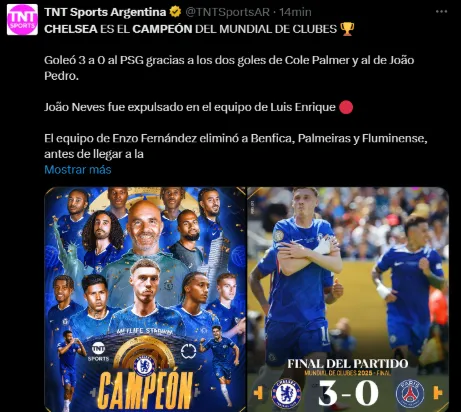Click the red circle emoji

click(x=346, y=107)
